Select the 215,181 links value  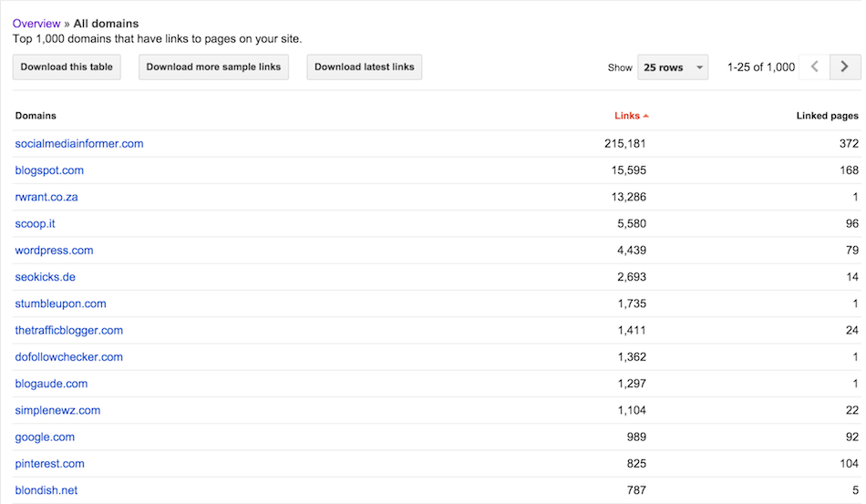click(x=625, y=143)
